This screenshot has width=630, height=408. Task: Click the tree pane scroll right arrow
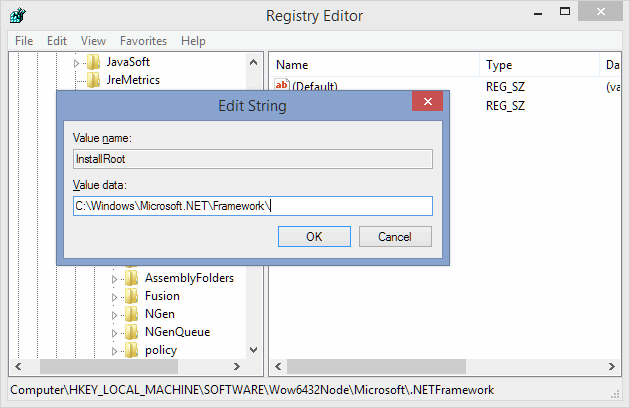(237, 366)
